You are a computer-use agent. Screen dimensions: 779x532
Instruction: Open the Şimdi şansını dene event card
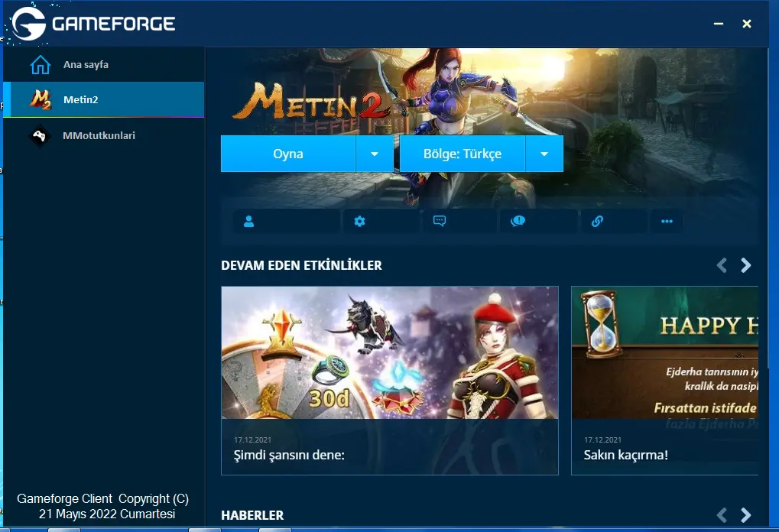coord(390,380)
